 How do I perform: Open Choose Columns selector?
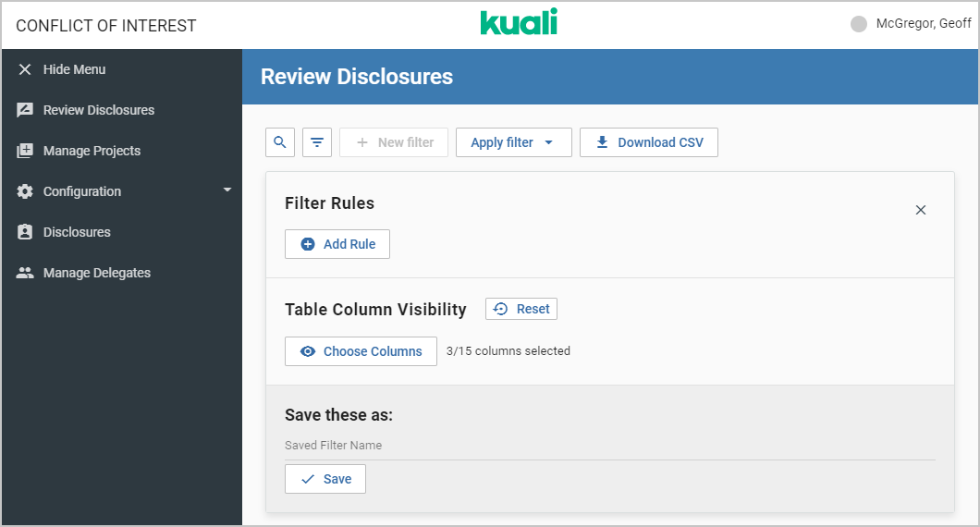[x=361, y=351]
